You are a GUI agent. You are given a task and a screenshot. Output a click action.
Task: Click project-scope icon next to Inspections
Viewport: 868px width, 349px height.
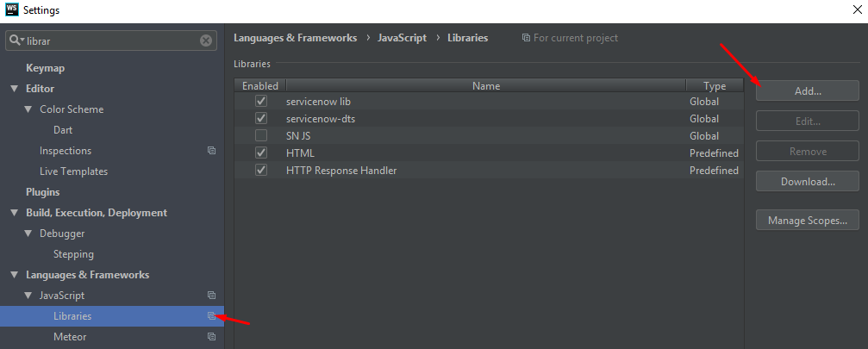point(211,151)
